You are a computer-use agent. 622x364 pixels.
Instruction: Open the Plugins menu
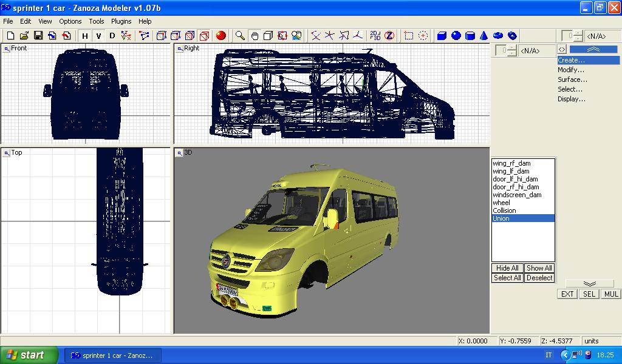click(x=121, y=21)
